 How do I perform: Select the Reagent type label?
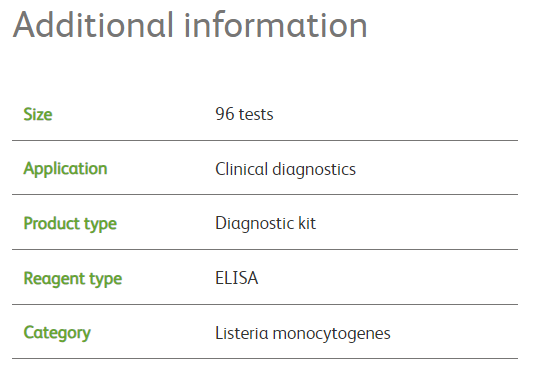pyautogui.click(x=73, y=279)
